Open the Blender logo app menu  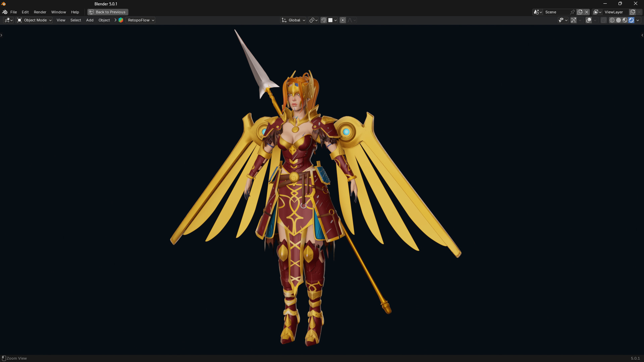(x=5, y=12)
